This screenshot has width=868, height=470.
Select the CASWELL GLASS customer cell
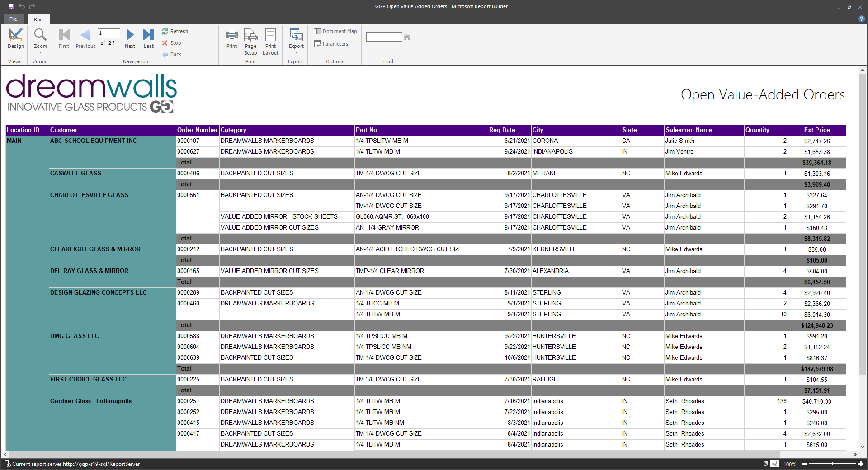[x=112, y=179]
